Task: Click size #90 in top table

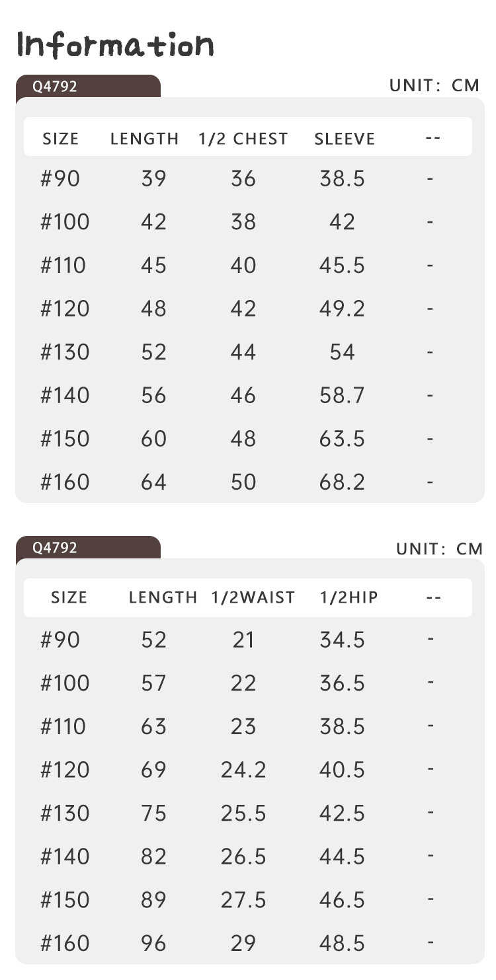Action: (x=60, y=178)
